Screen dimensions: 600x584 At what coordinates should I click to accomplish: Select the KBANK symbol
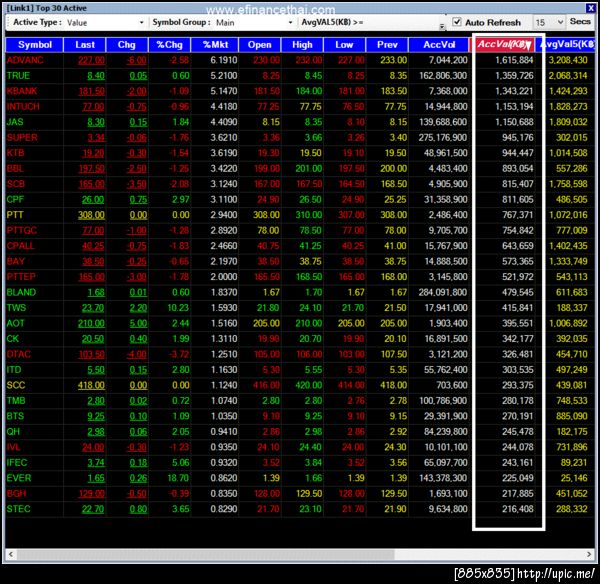tap(22, 91)
